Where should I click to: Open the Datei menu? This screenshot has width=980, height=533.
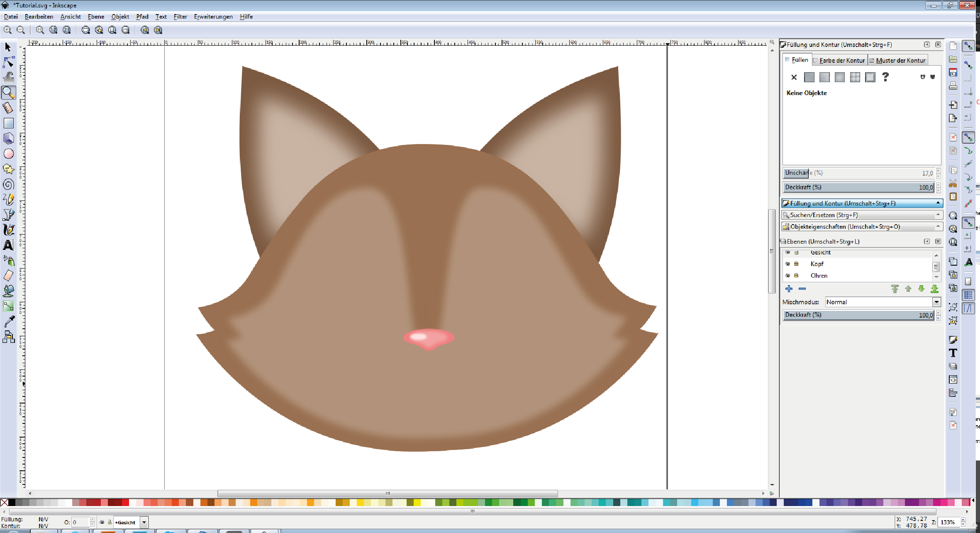tap(11, 17)
